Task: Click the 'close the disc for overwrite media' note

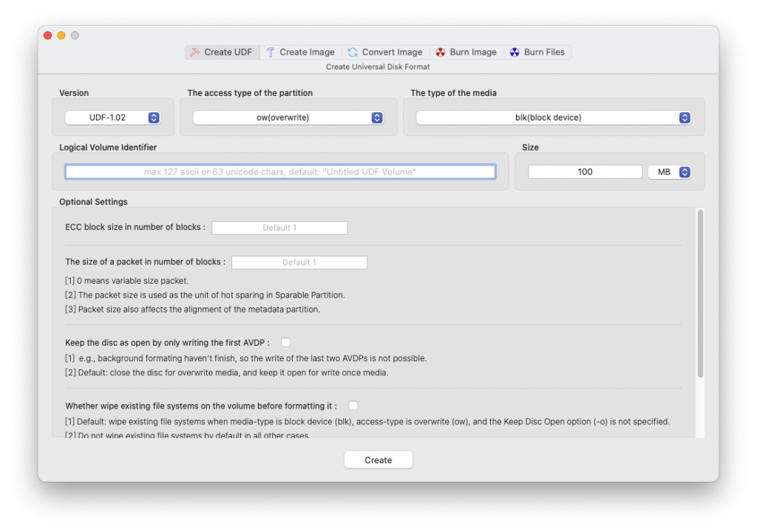Action: click(x=227, y=372)
